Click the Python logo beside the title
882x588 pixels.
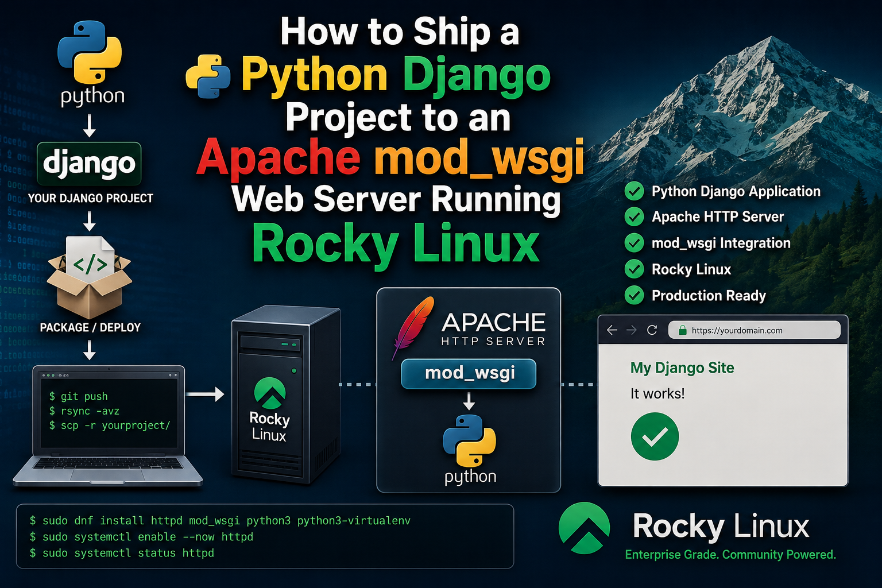coord(208,76)
